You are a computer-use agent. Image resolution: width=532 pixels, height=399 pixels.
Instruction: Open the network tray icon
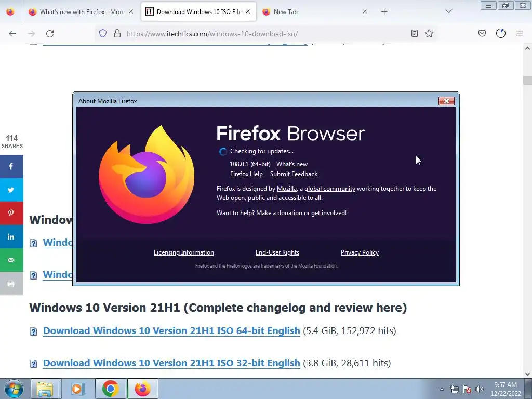click(454, 389)
